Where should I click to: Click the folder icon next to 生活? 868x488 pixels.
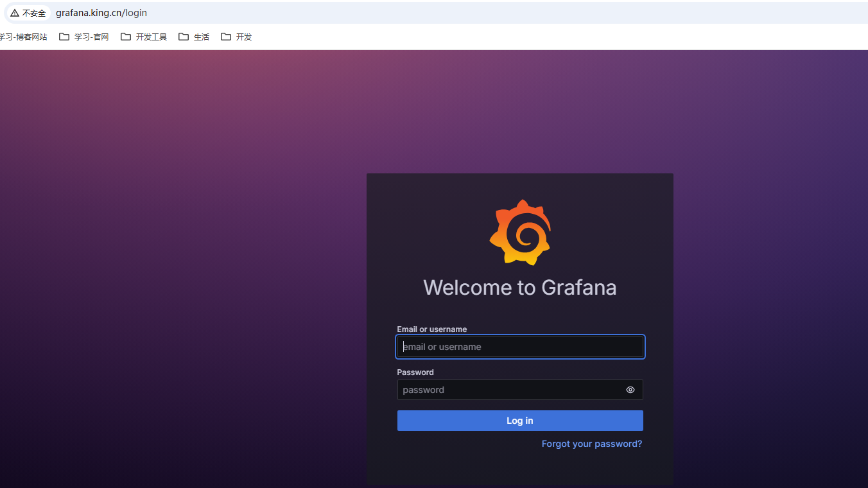(184, 37)
